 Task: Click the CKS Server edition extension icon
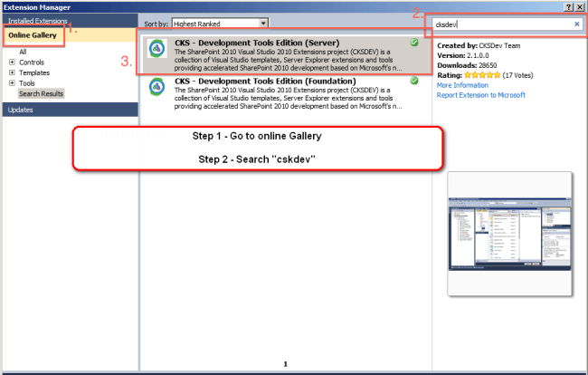(x=157, y=48)
